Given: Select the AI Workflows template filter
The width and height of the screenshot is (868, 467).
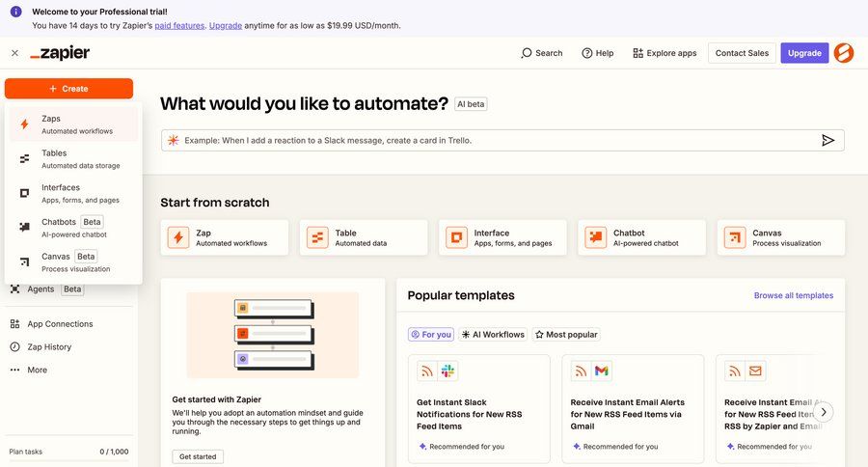Looking at the screenshot, I should (x=493, y=335).
